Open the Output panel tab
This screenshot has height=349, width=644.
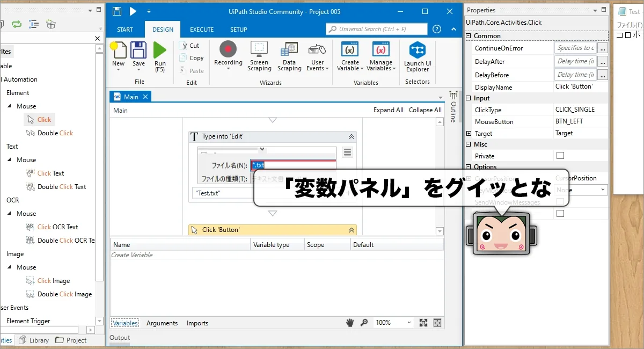[120, 338]
